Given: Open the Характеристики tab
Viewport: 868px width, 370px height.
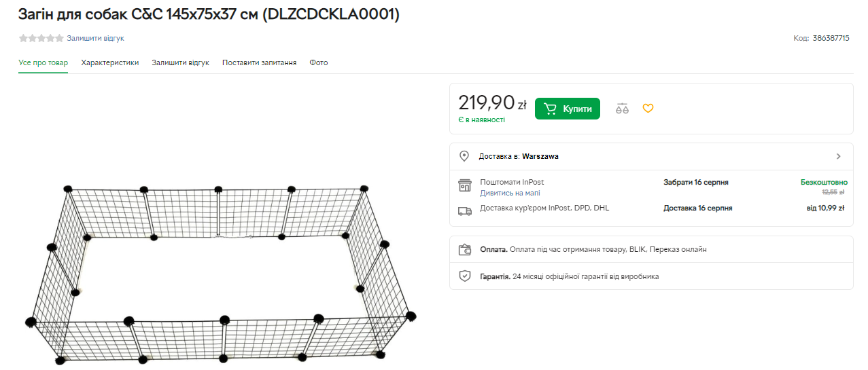Looking at the screenshot, I should click(109, 62).
